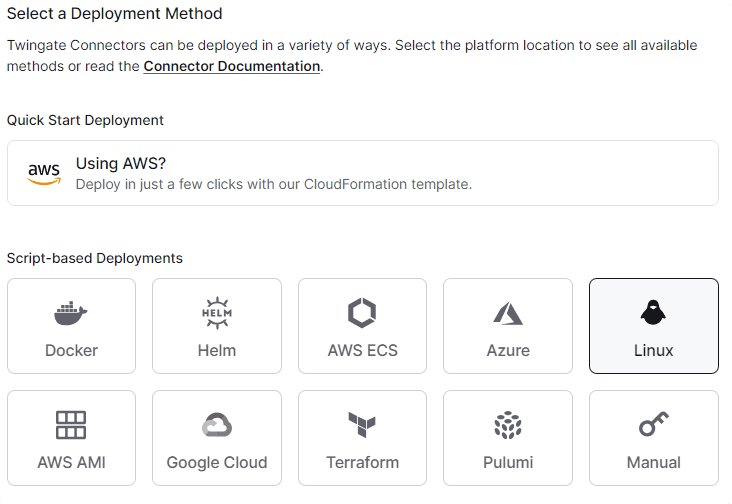
Task: Open the Using AWS? quick start card
Action: (x=362, y=173)
